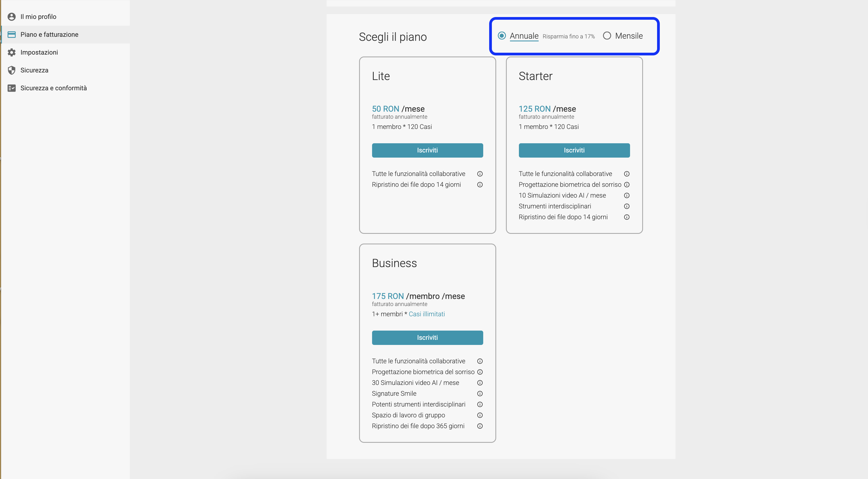Click the profile icon beside Il mio profilo
The height and width of the screenshot is (479, 868).
coord(11,16)
